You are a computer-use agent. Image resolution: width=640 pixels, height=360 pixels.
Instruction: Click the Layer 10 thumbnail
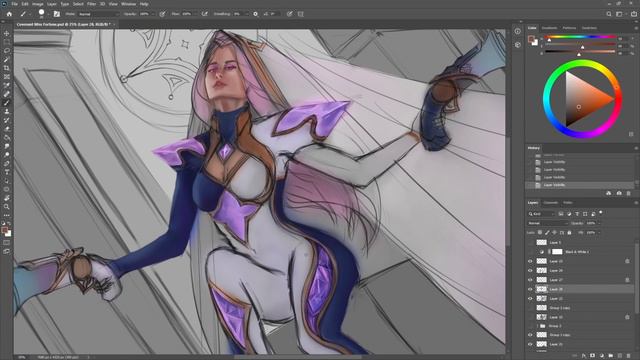pos(542,317)
